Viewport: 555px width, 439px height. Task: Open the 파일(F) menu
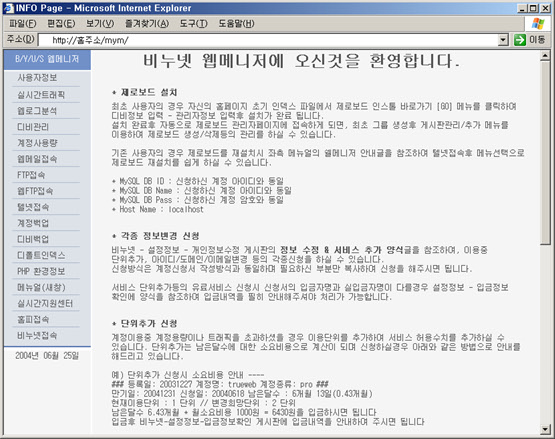(x=23, y=24)
